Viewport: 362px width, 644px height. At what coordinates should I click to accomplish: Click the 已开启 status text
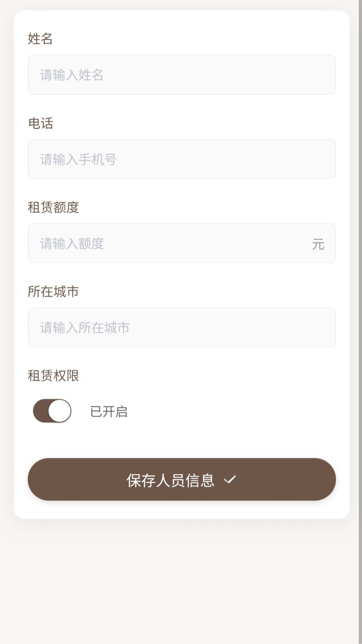point(109,411)
